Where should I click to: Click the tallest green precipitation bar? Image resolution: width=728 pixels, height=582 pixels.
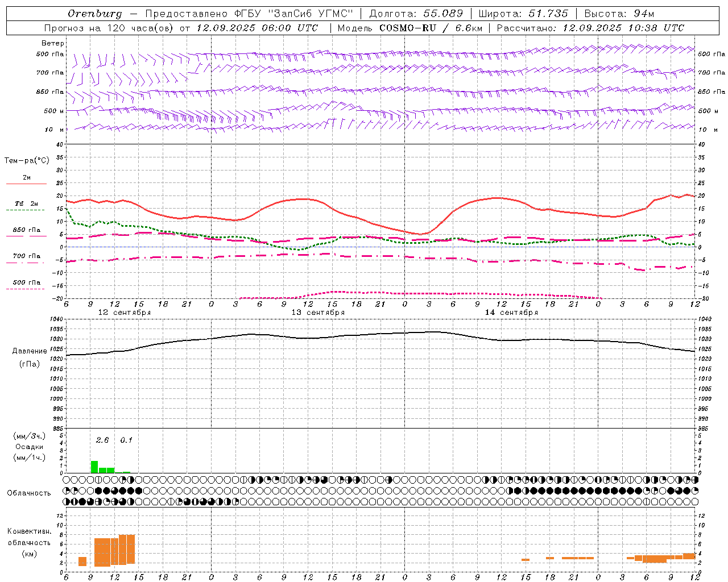pos(94,467)
